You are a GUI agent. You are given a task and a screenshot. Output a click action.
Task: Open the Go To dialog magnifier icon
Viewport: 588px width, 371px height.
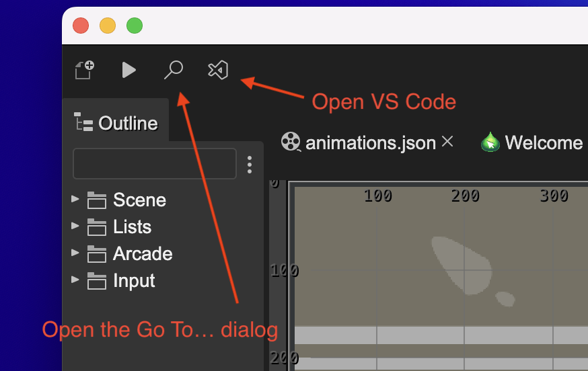click(x=174, y=70)
